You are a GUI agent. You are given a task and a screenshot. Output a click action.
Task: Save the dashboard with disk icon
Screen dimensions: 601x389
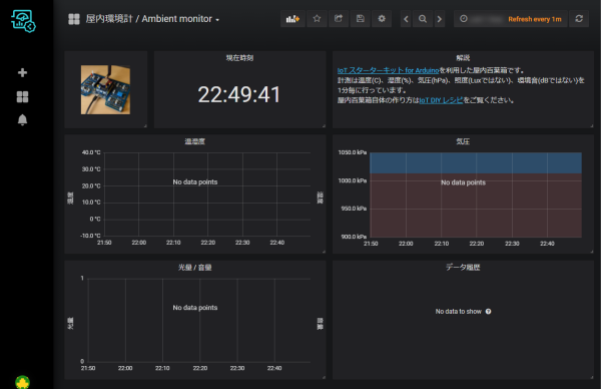tap(360, 19)
